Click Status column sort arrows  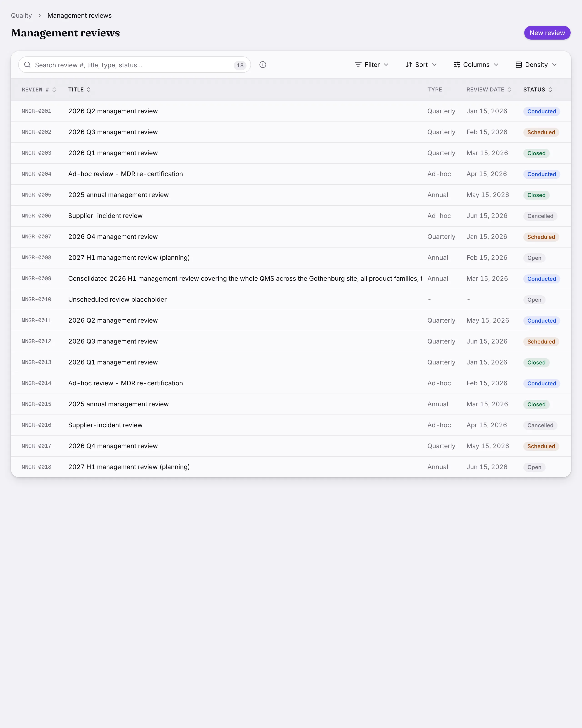(x=550, y=90)
